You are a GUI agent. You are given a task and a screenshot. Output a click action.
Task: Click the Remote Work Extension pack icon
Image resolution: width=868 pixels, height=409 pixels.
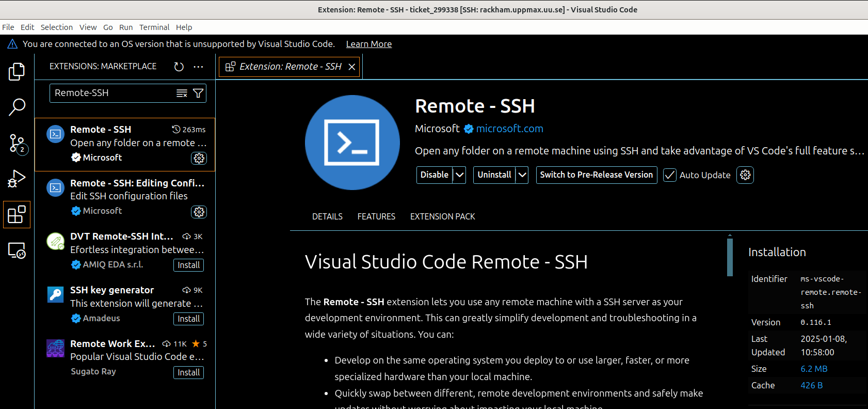[56, 349]
